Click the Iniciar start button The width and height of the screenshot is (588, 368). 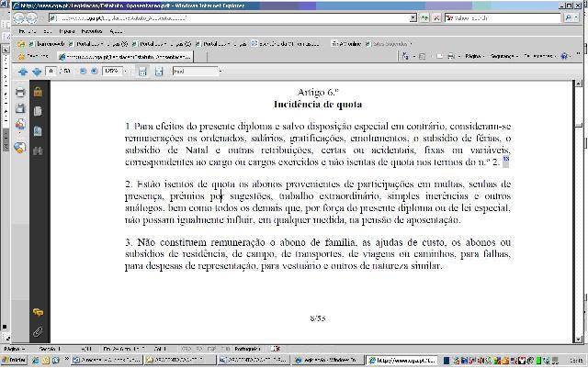(x=14, y=360)
